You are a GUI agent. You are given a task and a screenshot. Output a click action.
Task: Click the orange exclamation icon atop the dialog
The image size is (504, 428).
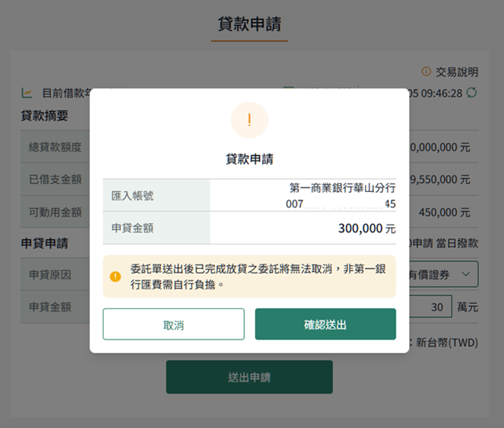pyautogui.click(x=249, y=120)
